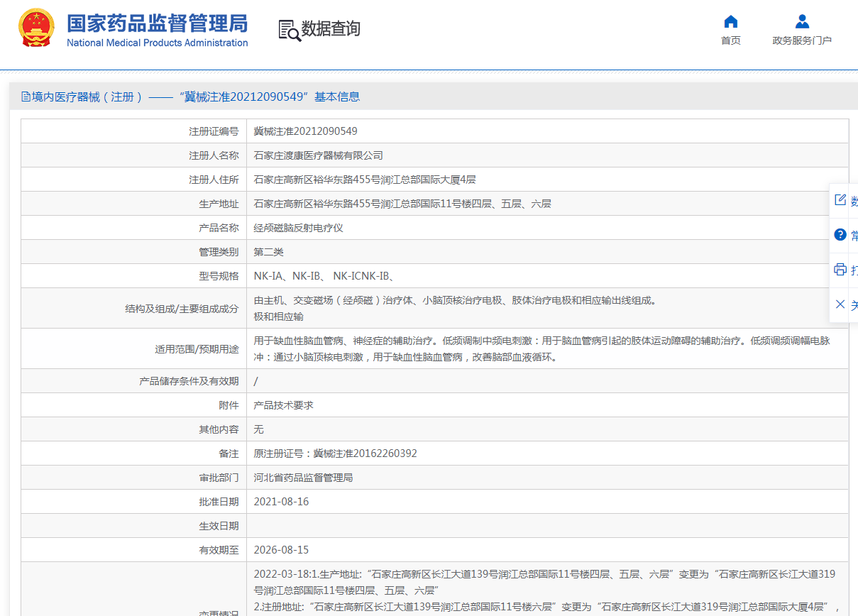Image resolution: width=858 pixels, height=616 pixels.
Task: Click the 审批部门 row label
Action: (219, 478)
